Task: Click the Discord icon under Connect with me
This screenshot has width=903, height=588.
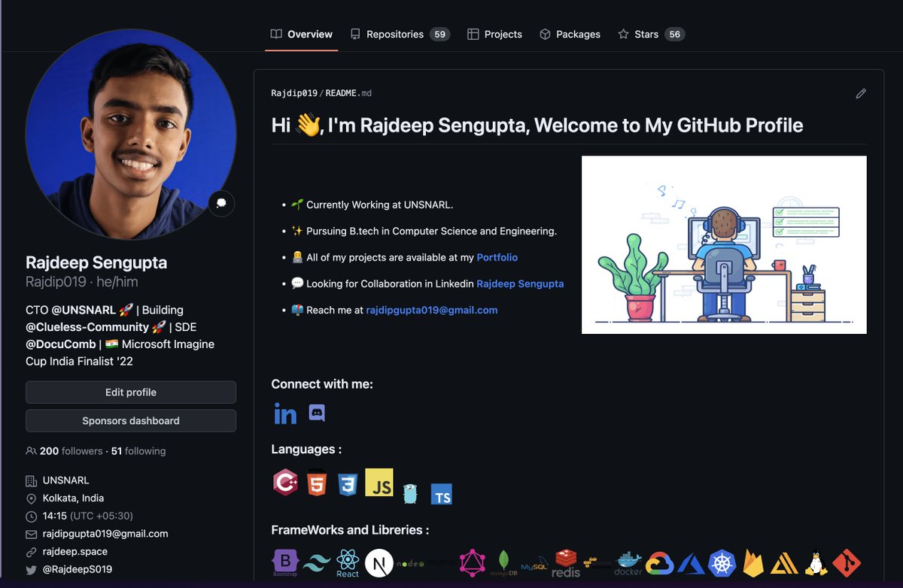Action: 318,413
